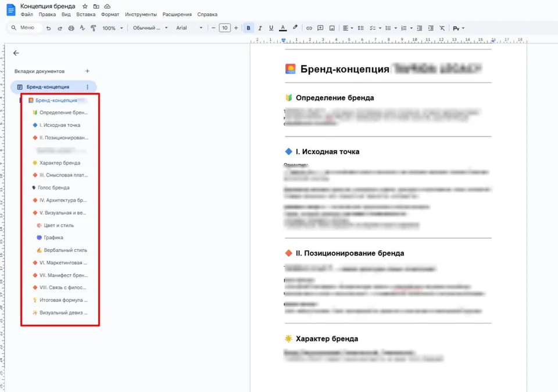558x392 pixels.
Task: Decrease indent from toolbar
Action: [420, 28]
